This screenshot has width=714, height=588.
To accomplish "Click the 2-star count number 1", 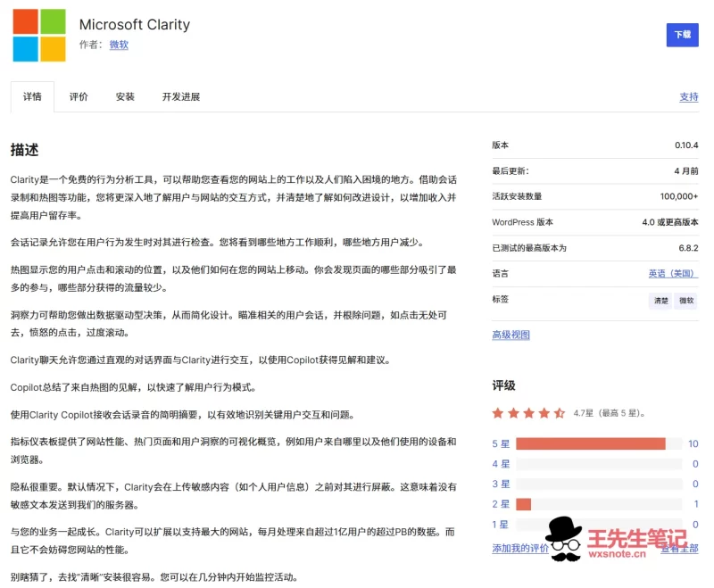I will click(696, 504).
